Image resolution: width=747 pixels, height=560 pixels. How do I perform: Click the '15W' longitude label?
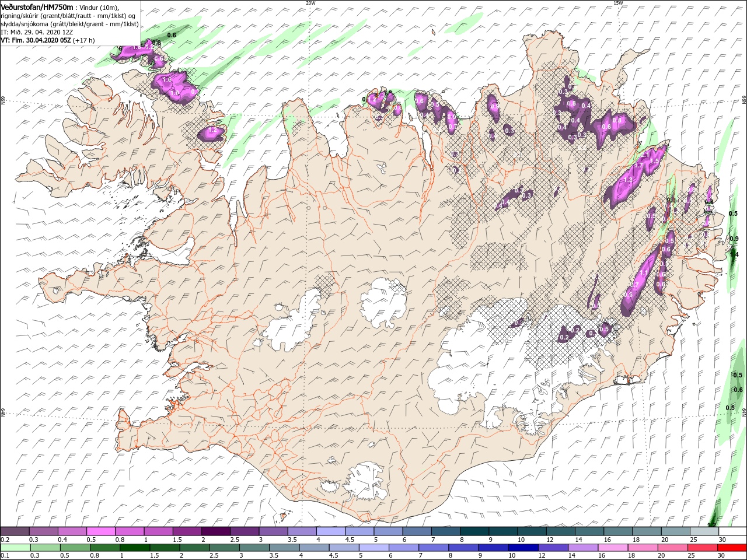(x=618, y=3)
